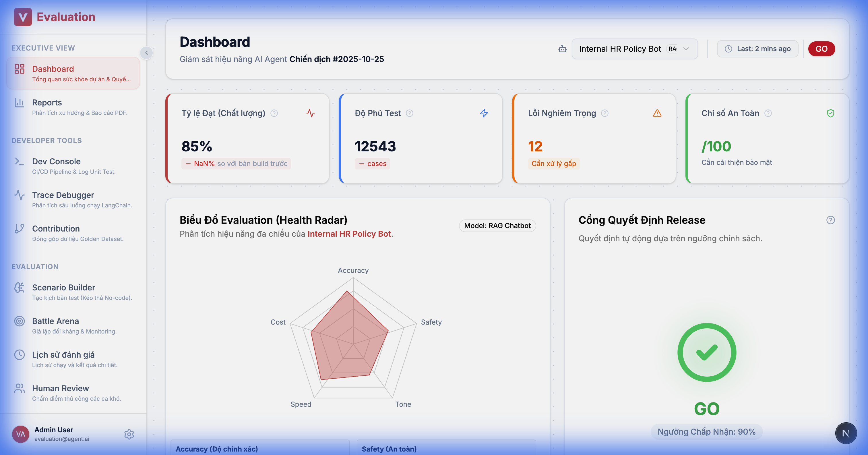The image size is (868, 455).
Task: Click the Last: 2 mins ago timestamp
Action: (757, 49)
